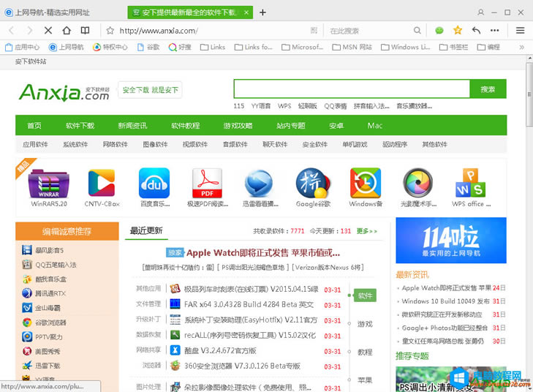
Task: Open the reading mode book icon
Action: [86, 31]
